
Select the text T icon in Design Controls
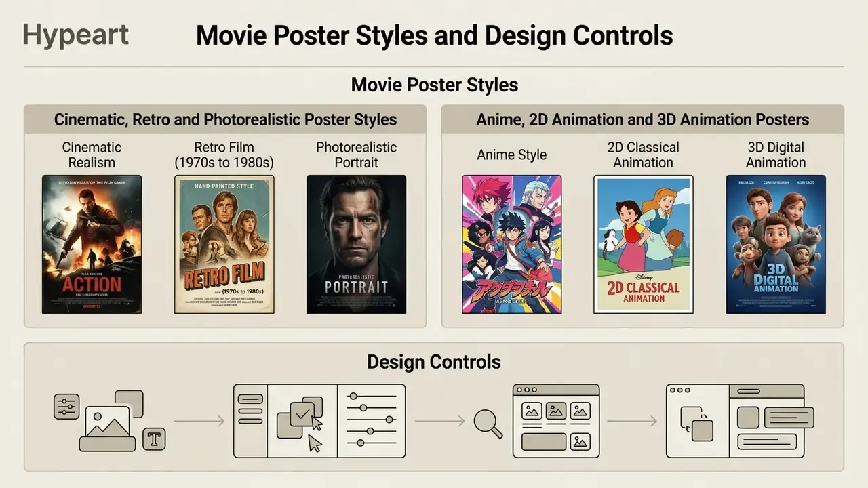155,439
